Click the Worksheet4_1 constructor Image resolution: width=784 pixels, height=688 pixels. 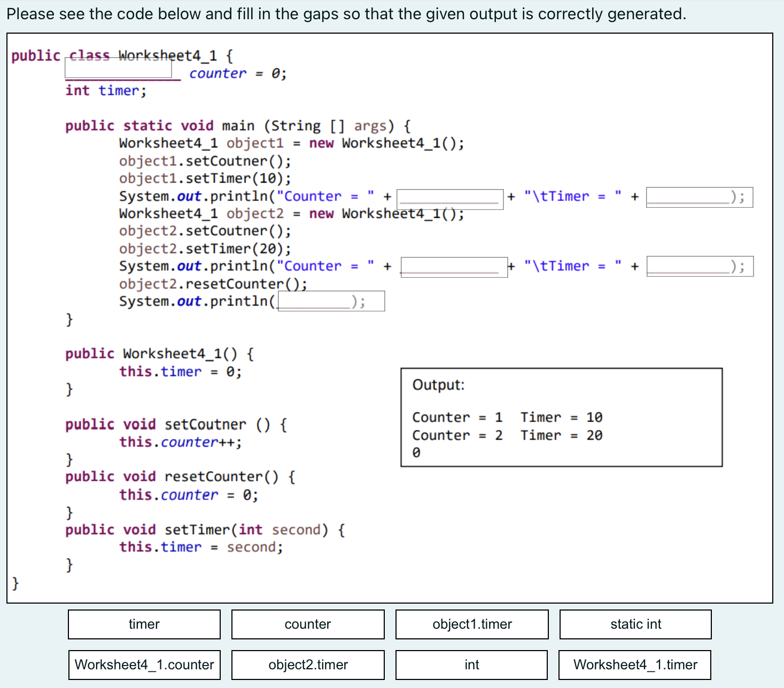click(159, 353)
